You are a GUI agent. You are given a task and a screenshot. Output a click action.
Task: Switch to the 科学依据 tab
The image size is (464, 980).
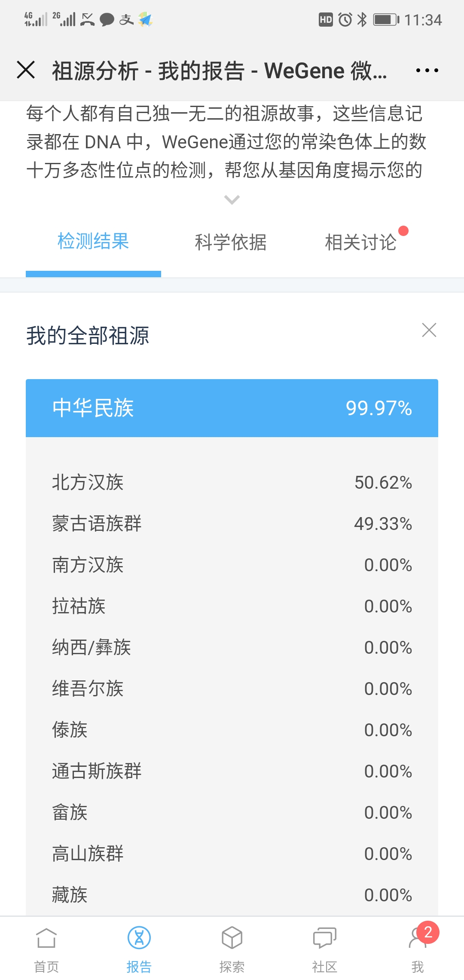231,242
